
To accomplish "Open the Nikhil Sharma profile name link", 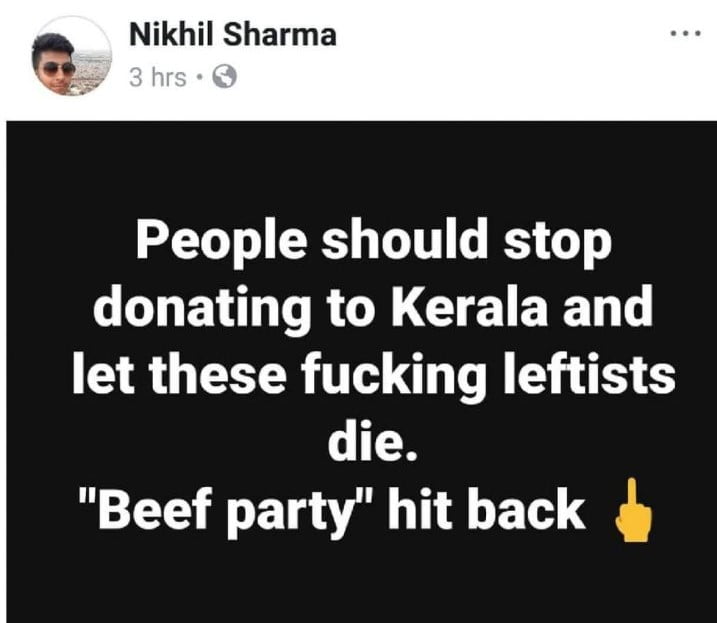I will coord(233,35).
